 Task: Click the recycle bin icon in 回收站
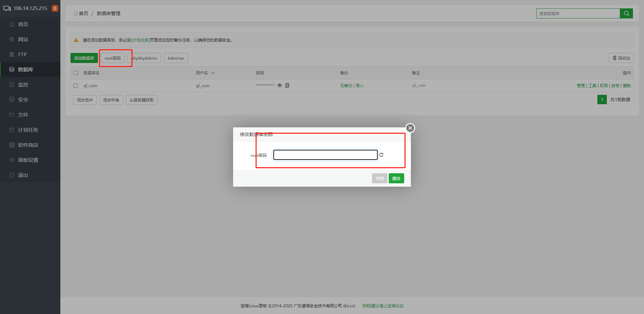614,58
